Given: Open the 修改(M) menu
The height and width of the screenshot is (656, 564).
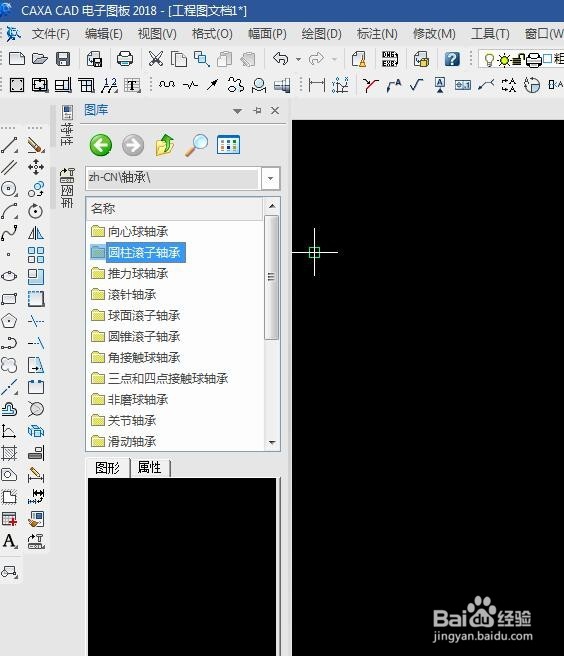Looking at the screenshot, I should coord(434,34).
